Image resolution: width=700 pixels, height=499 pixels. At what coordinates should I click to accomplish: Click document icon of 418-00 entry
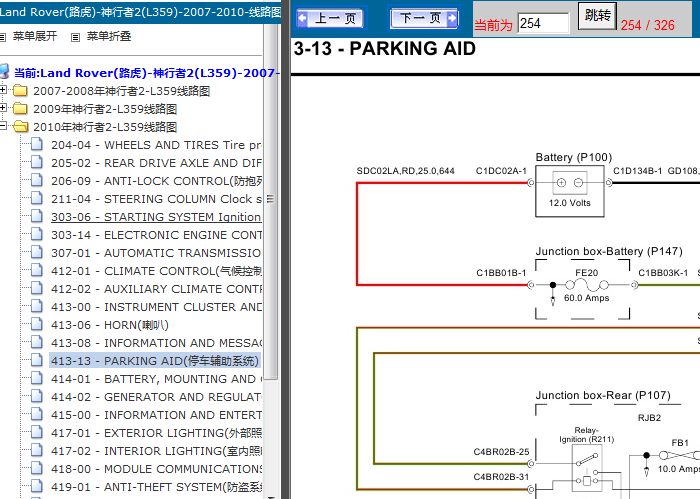(37, 468)
